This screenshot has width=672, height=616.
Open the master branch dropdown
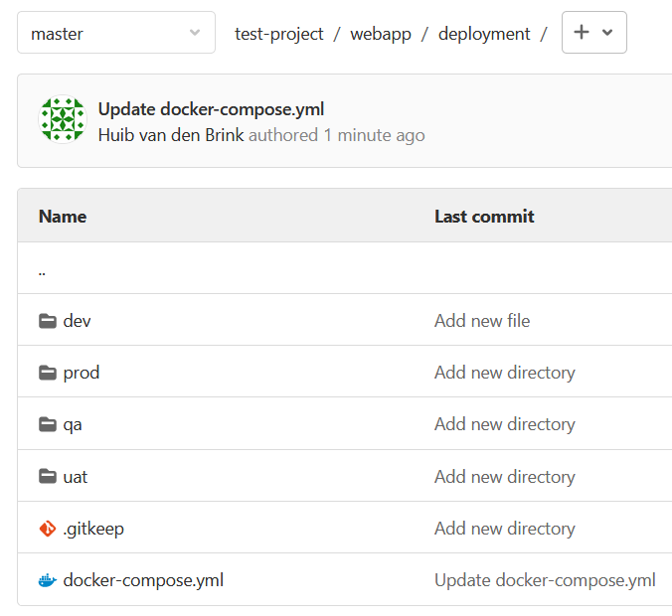(116, 33)
